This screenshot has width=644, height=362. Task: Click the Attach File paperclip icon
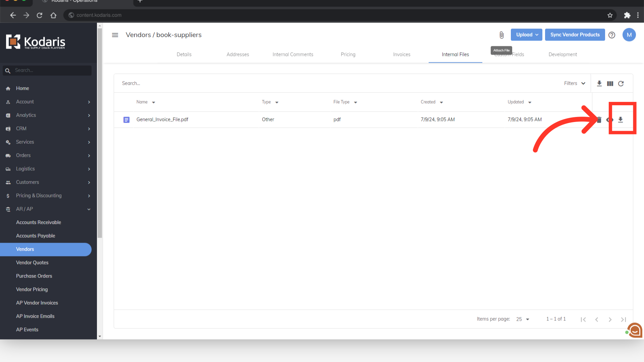501,35
